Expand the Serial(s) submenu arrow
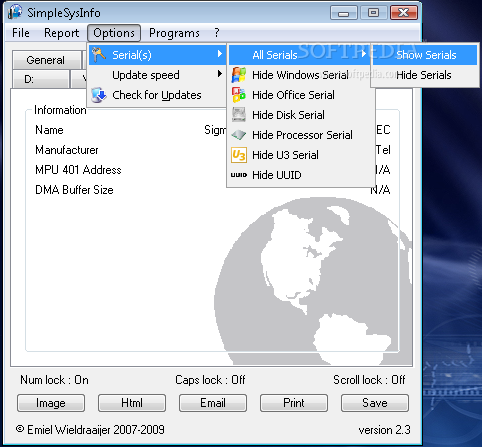Viewport: 482px width, 447px height. click(220, 54)
